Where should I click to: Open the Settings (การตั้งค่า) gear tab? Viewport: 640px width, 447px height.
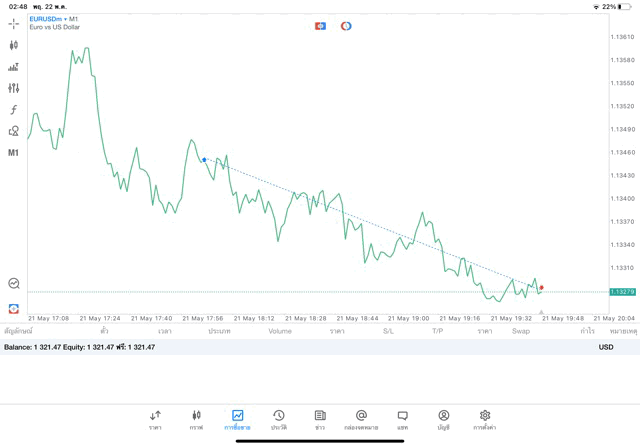tap(485, 419)
